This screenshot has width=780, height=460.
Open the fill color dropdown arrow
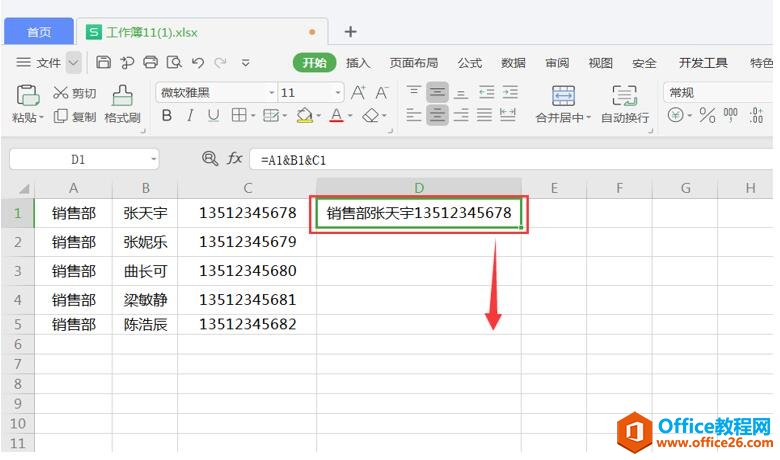click(x=318, y=116)
